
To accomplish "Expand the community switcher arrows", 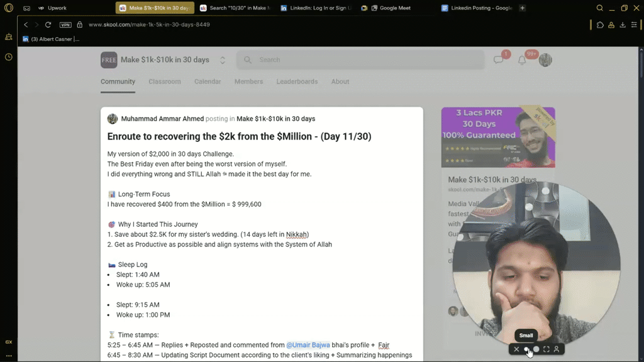I will tap(223, 60).
